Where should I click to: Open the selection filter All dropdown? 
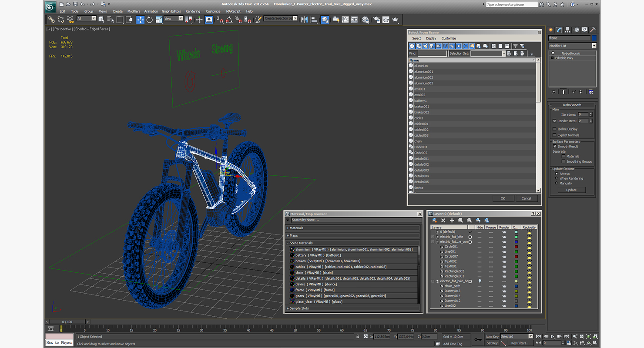[x=86, y=19]
